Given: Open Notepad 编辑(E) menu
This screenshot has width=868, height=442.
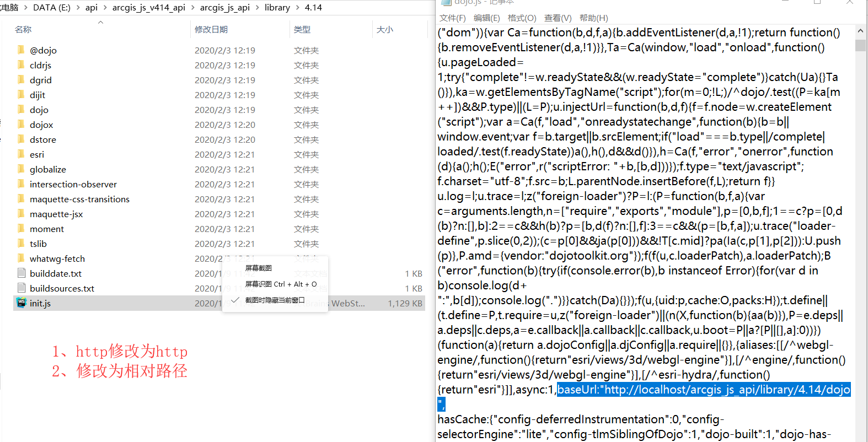Looking at the screenshot, I should click(487, 18).
